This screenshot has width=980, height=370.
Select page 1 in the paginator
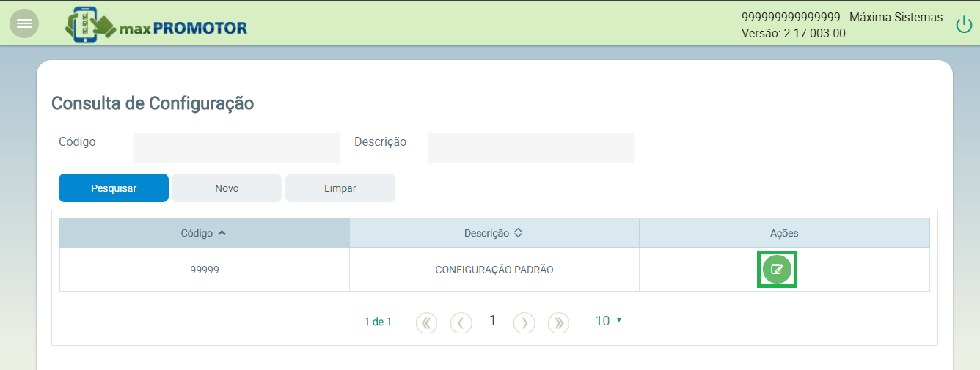point(492,321)
